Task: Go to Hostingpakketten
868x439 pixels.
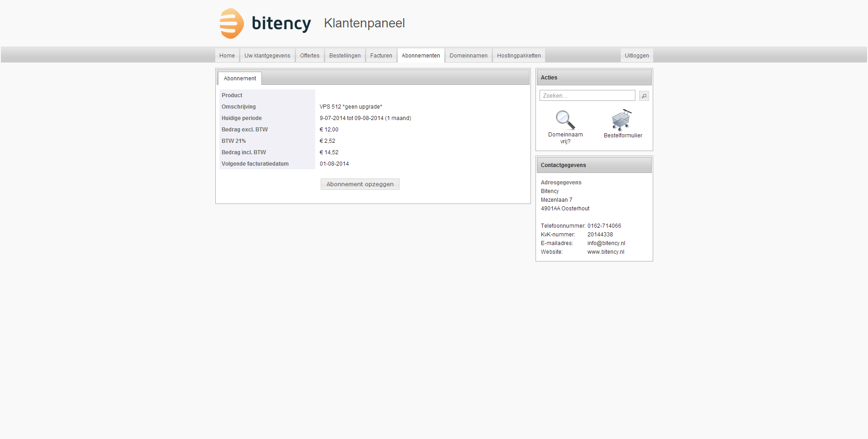Action: tap(519, 56)
